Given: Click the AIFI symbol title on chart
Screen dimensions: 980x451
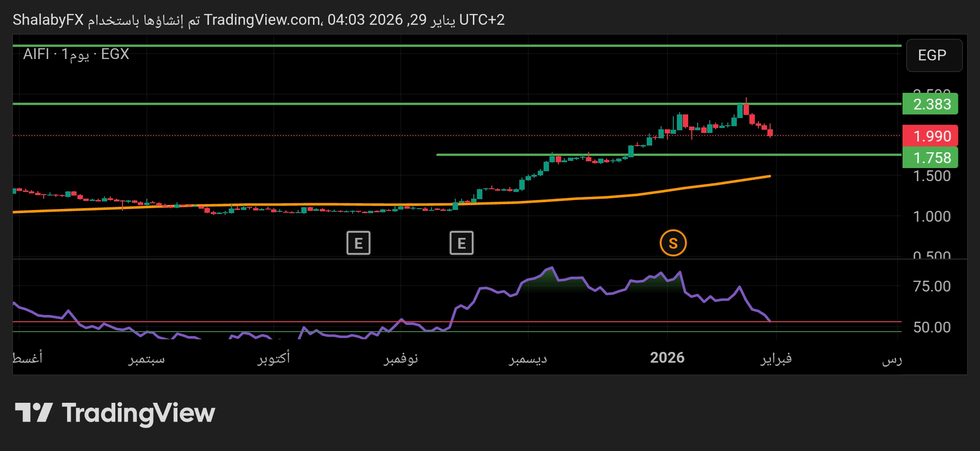Looking at the screenshot, I should tap(36, 54).
